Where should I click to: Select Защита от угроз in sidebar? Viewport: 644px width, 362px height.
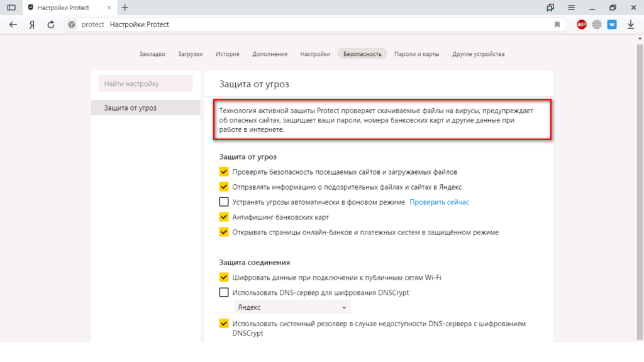(x=145, y=107)
